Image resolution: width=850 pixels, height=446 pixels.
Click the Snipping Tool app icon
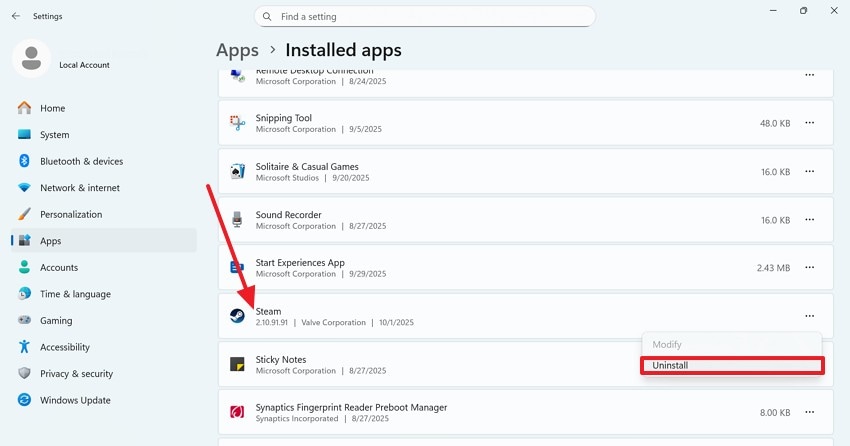pyautogui.click(x=237, y=123)
